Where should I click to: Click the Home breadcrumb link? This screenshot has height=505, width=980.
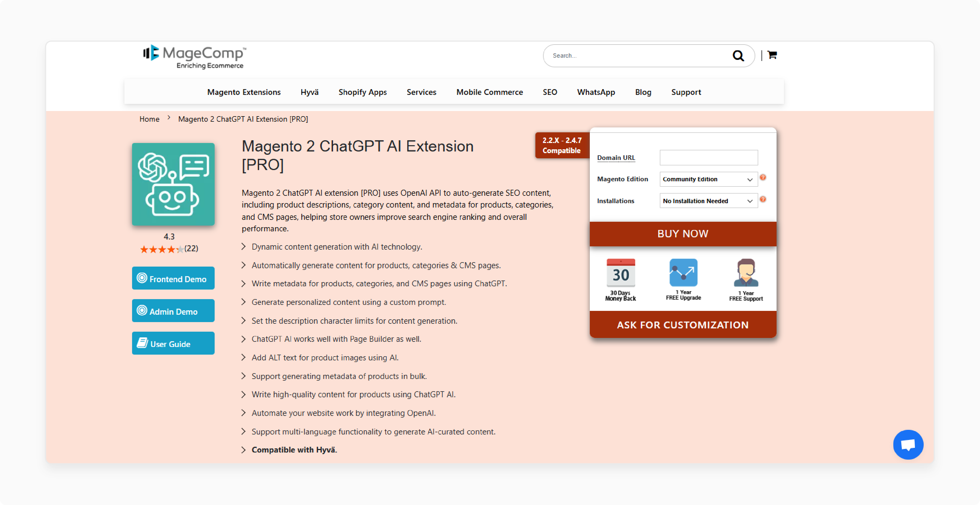pyautogui.click(x=149, y=118)
